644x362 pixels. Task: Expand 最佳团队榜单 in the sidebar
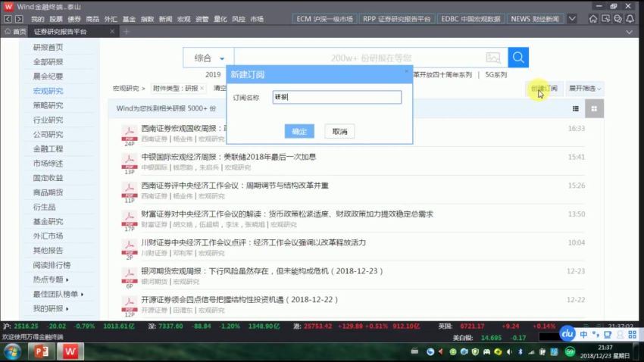[58, 294]
